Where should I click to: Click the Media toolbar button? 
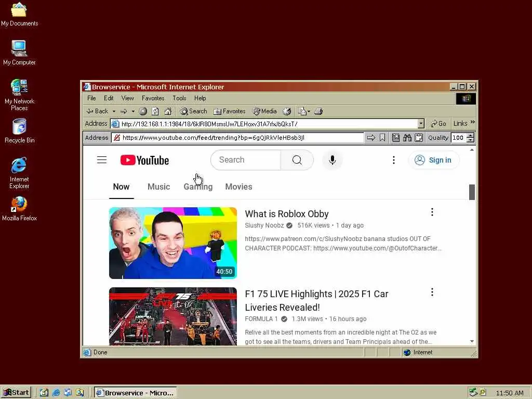pos(264,111)
